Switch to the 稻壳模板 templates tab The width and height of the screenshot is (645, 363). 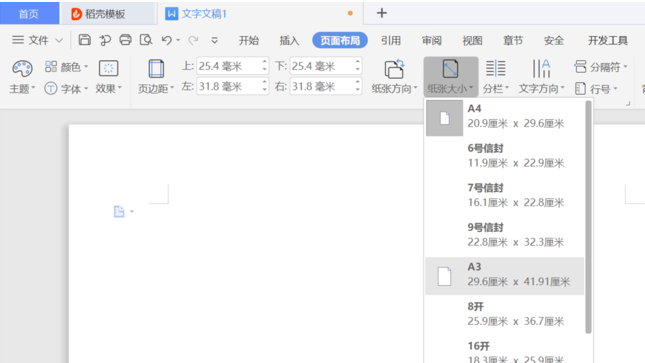pos(108,14)
